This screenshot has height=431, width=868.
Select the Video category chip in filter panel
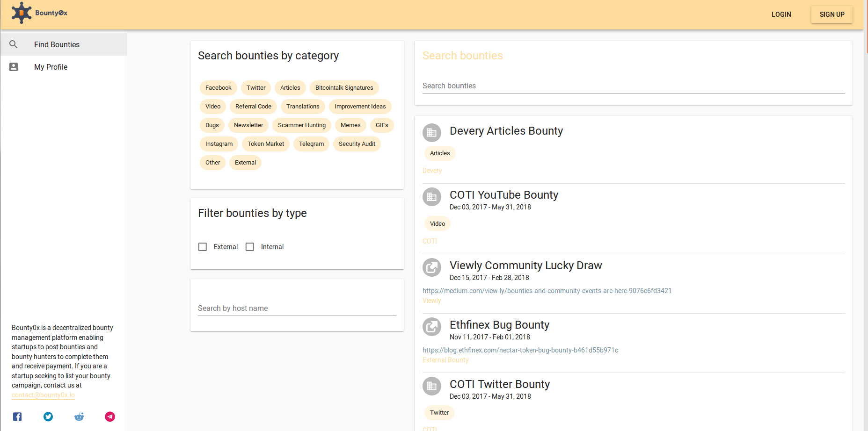(x=213, y=107)
